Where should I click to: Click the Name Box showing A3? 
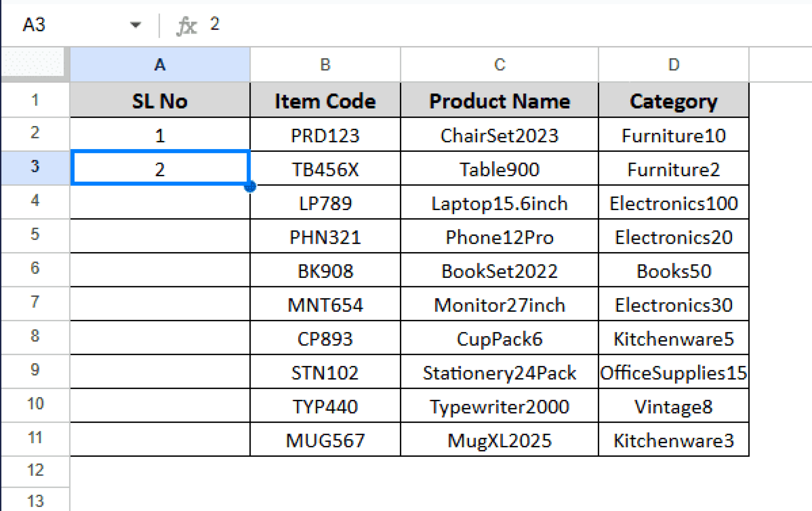click(x=36, y=25)
